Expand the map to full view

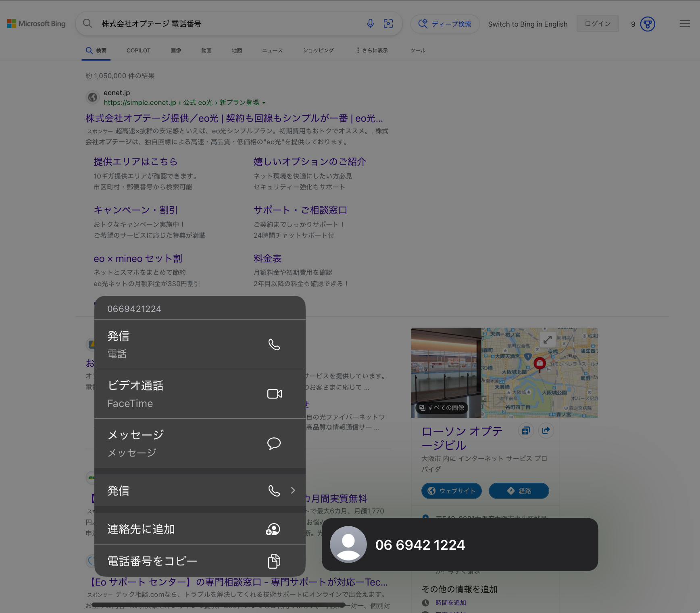[547, 340]
